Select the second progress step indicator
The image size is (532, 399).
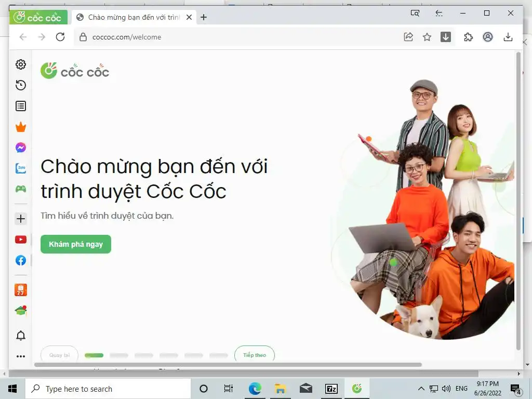(119, 355)
